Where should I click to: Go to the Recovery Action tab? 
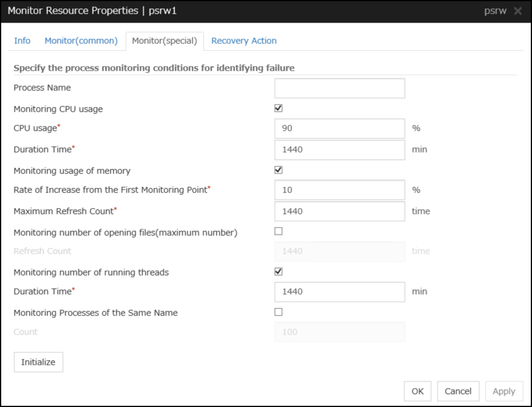point(243,40)
